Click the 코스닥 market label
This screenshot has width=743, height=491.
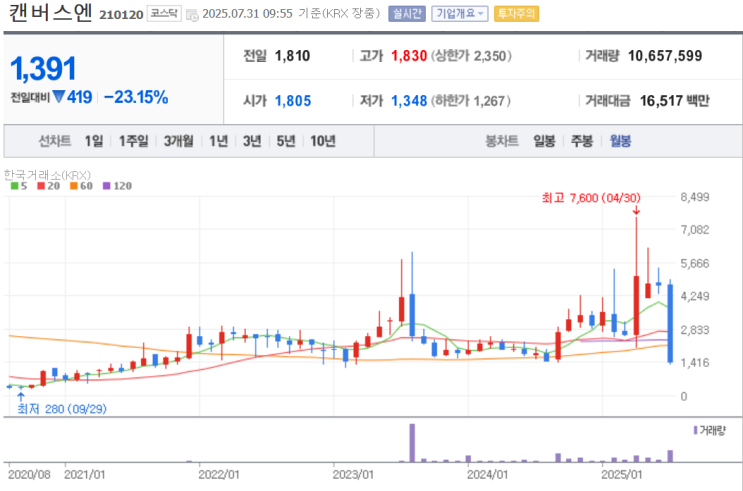pyautogui.click(x=164, y=13)
